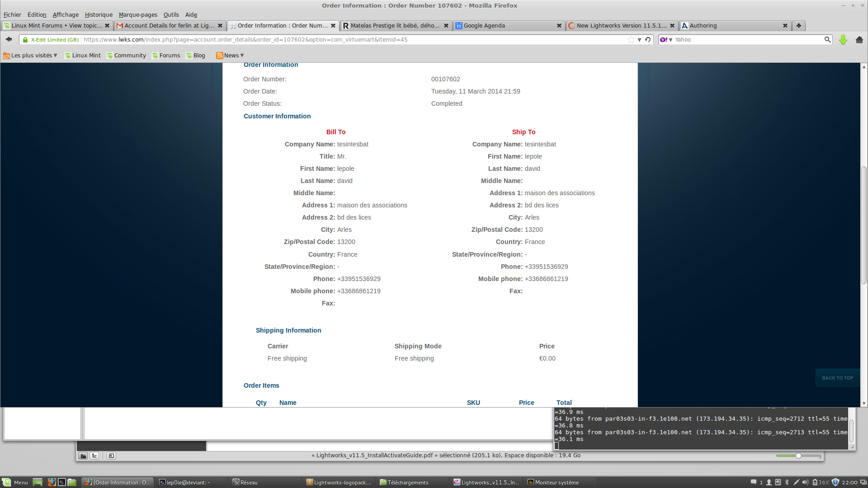Reload the page with the refresh icon

click(x=648, y=40)
